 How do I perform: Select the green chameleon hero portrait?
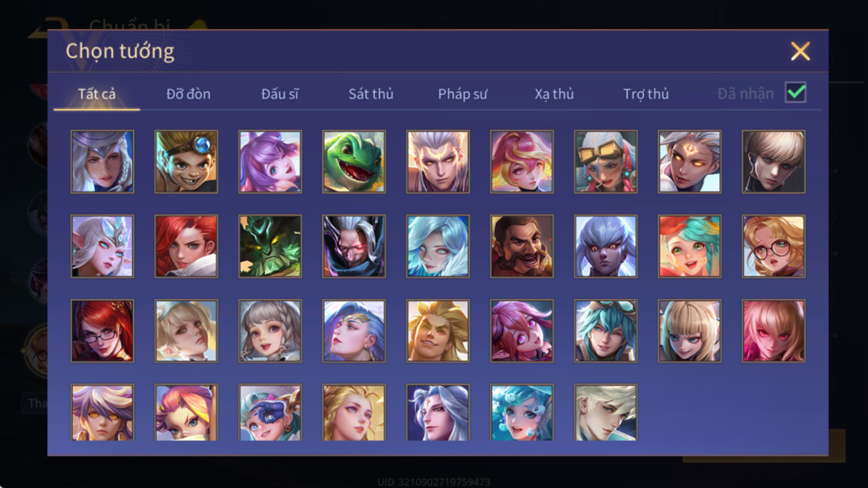click(x=354, y=161)
